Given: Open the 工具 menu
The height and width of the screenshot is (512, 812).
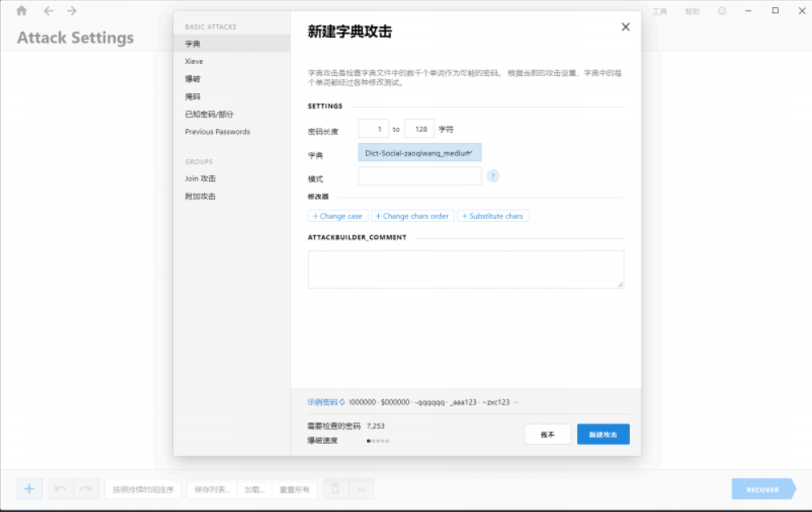Looking at the screenshot, I should click(660, 11).
